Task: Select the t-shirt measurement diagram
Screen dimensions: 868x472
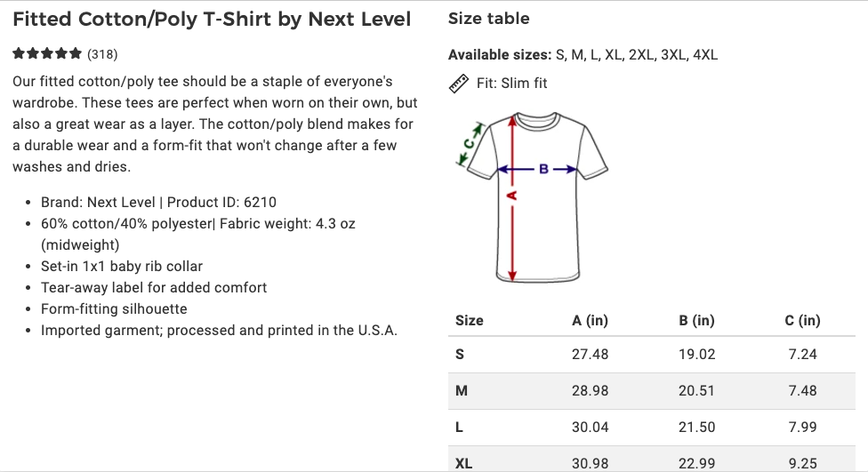Action: [532, 196]
